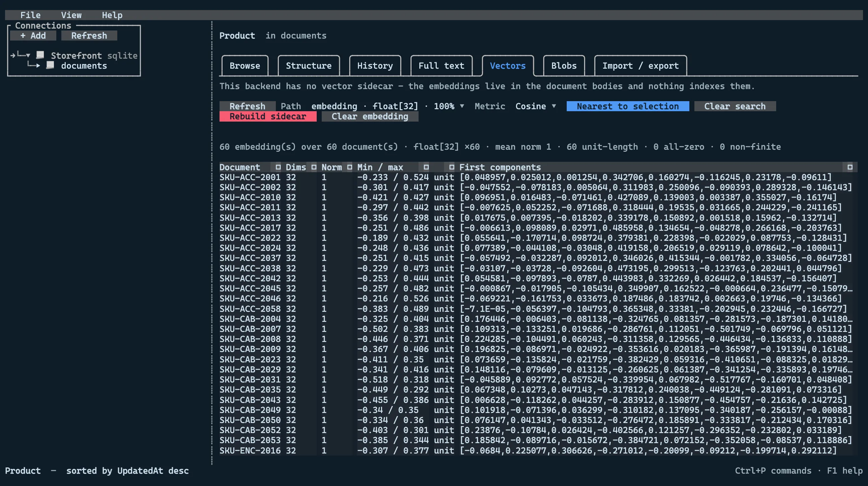Viewport: 868px width, 486px height.
Task: Click the Nearest to selection button
Action: [x=628, y=107]
